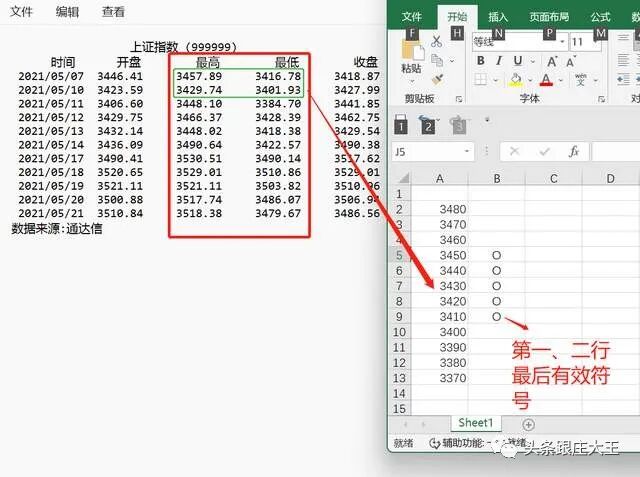Click the top align icon in alignment group
Image resolution: width=640 pixels, height=477 pixels.
(623, 39)
